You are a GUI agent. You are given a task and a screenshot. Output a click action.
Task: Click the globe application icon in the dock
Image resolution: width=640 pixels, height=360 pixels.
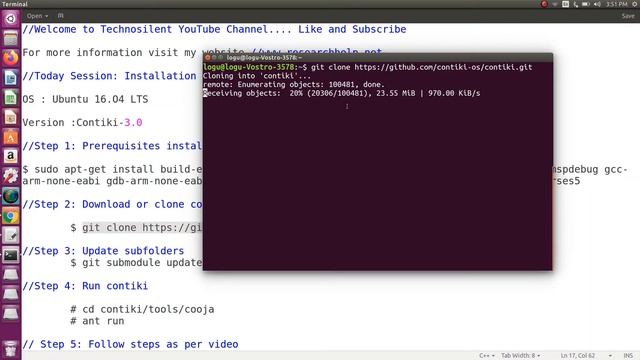click(11, 196)
